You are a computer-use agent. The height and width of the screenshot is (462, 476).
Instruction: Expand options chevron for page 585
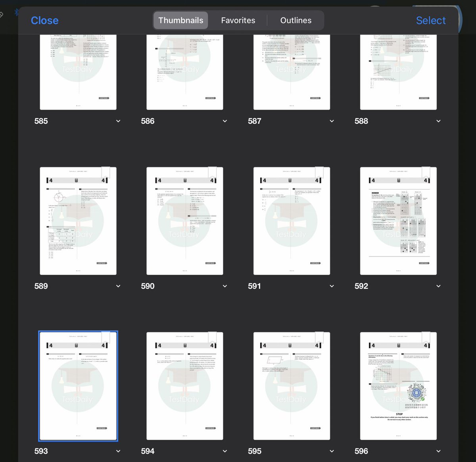118,121
